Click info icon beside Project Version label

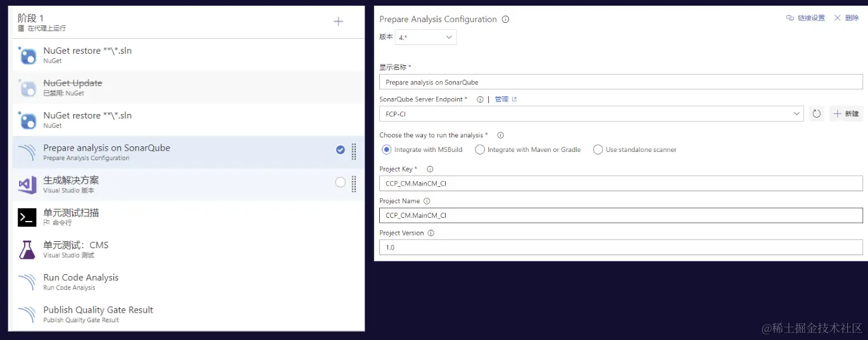click(x=431, y=233)
